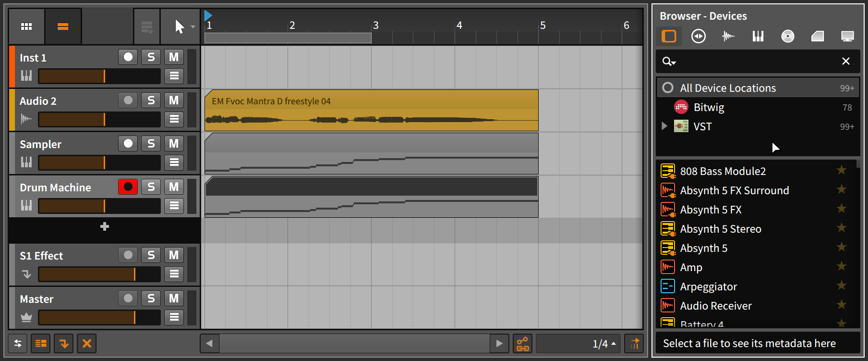This screenshot has width=868, height=361.
Task: Open Inst 1 track lanes menu
Action: [x=174, y=75]
